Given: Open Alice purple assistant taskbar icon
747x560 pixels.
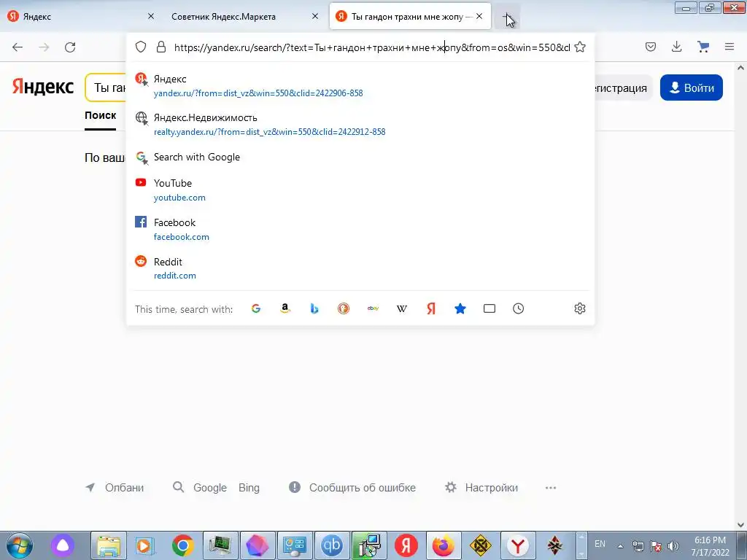Looking at the screenshot, I should pyautogui.click(x=63, y=545).
